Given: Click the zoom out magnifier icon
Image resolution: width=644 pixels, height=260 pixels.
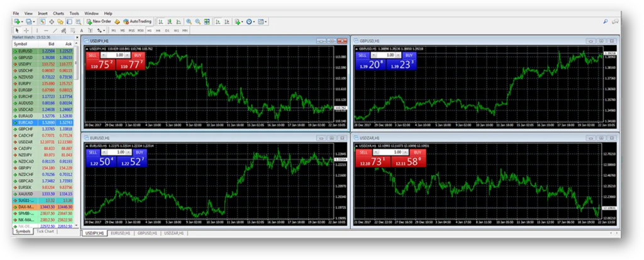Looking at the screenshot, I should 197,21.
